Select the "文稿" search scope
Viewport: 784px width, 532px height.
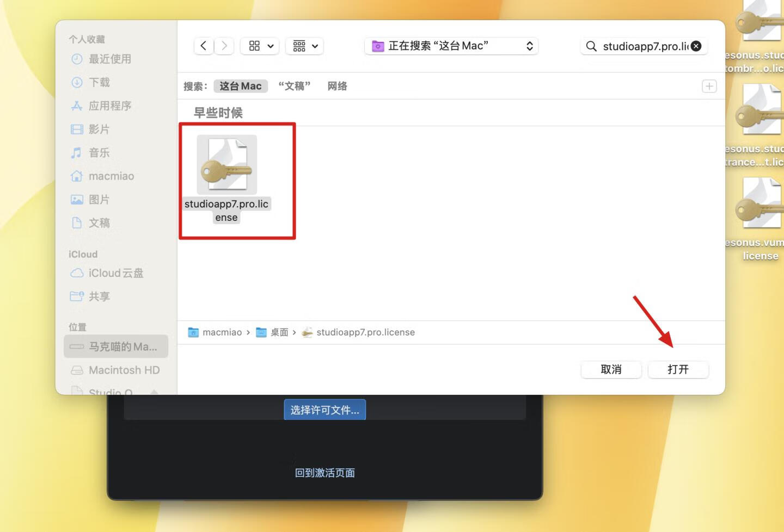pyautogui.click(x=295, y=86)
